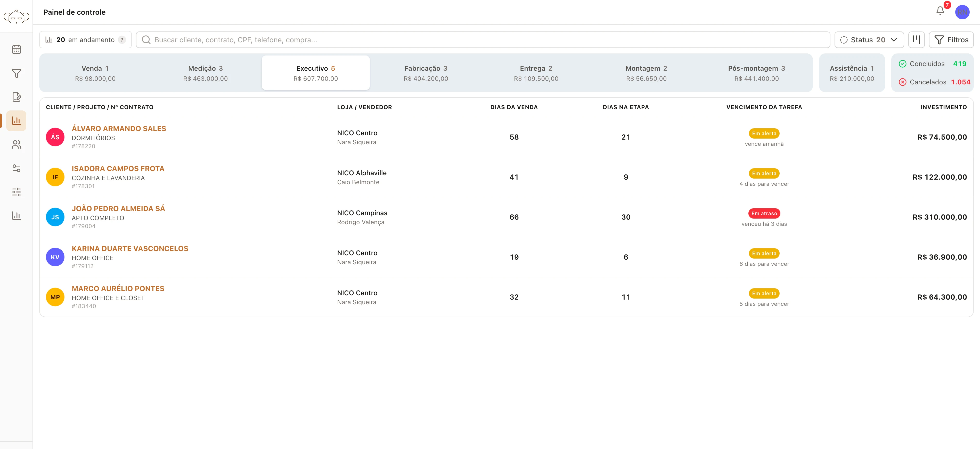Switch to the Montagem stage tab

click(x=646, y=73)
